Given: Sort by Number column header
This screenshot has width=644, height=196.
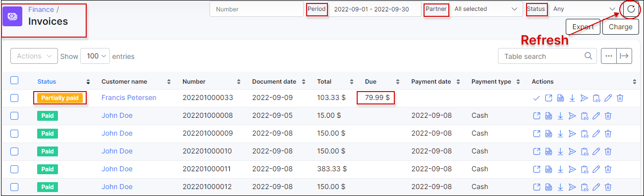Looking at the screenshot, I should click(x=212, y=82).
